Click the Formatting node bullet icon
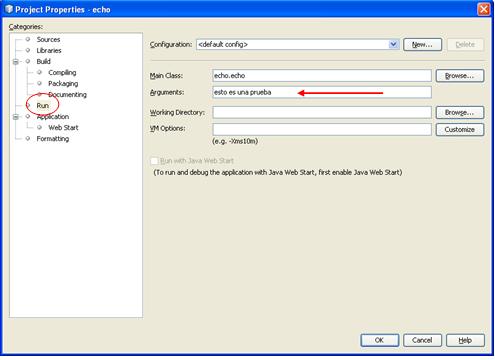495x360 pixels. 28,138
